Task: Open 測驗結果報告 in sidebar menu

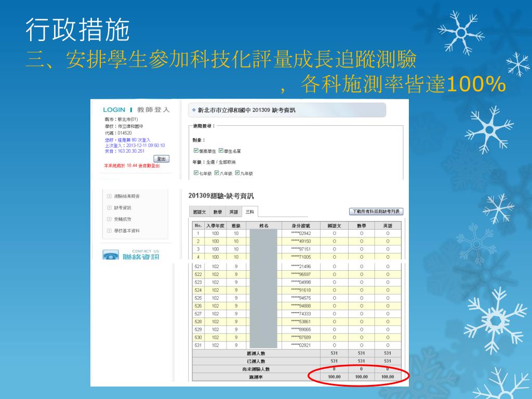Action: (127, 196)
